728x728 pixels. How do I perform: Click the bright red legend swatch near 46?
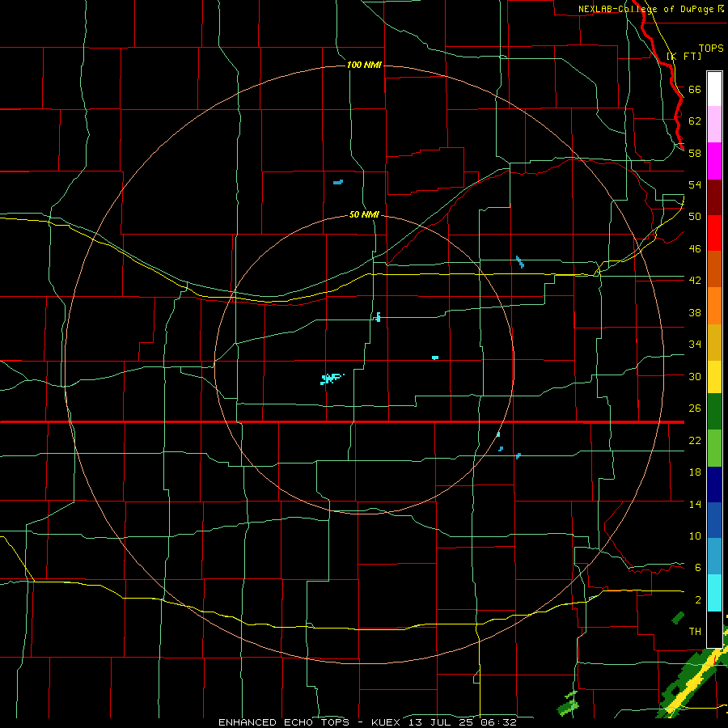click(x=714, y=233)
